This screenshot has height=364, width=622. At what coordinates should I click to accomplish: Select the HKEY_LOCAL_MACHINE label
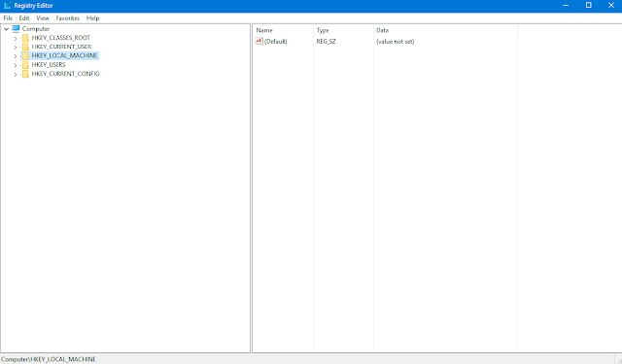[64, 56]
